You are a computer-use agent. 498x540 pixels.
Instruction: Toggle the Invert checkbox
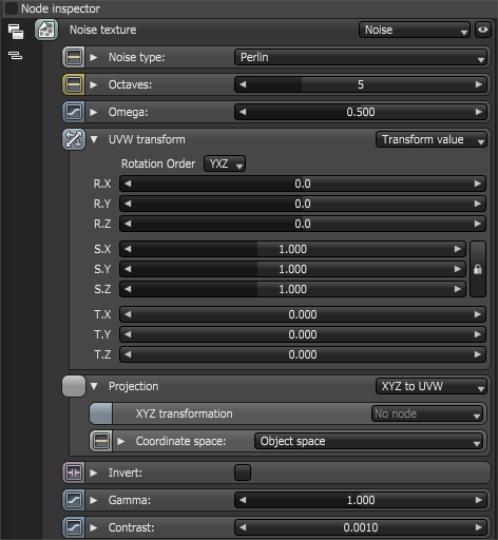tap(242, 472)
